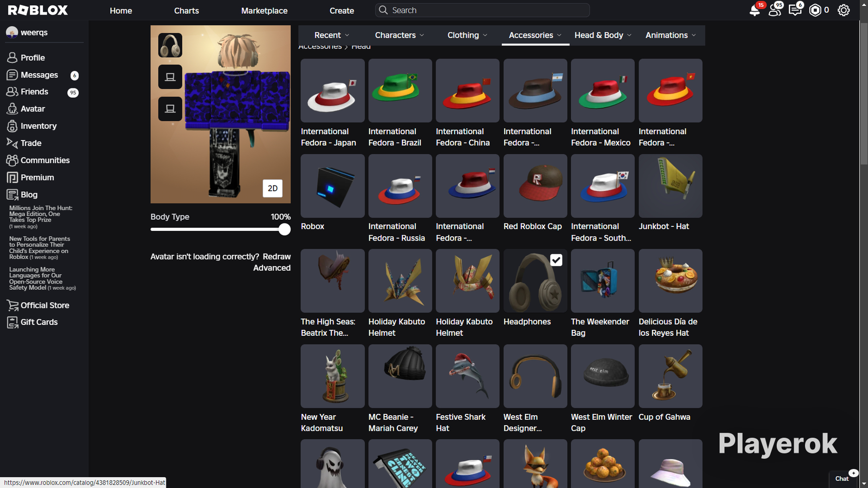Open the weerqs username link
The width and height of the screenshot is (868, 488).
click(x=34, y=32)
